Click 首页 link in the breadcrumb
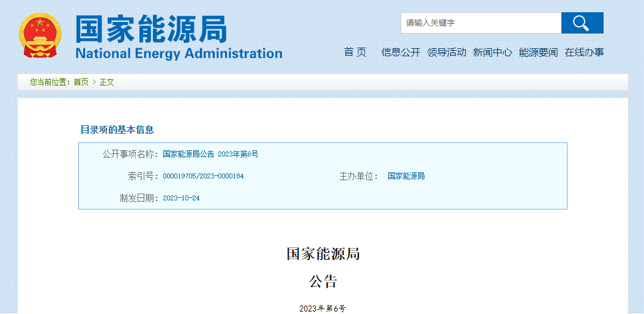644x314 pixels. 81,82
